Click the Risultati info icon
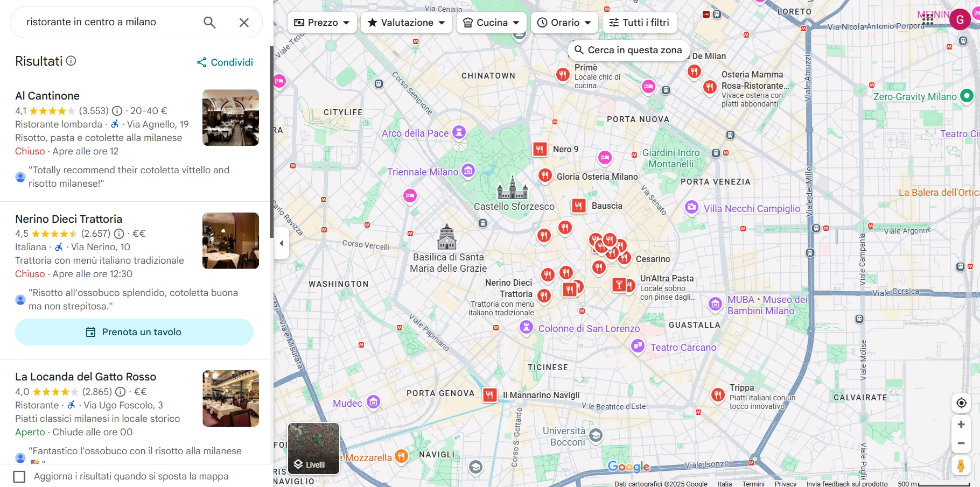980x487 pixels. pyautogui.click(x=71, y=61)
